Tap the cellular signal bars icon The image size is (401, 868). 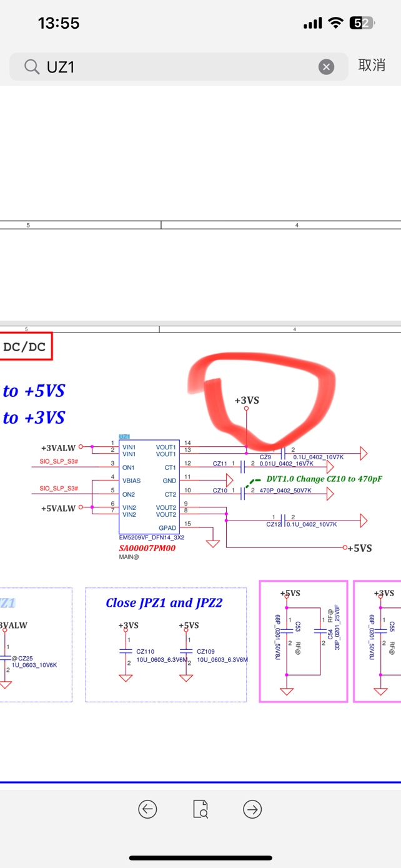coord(312,24)
